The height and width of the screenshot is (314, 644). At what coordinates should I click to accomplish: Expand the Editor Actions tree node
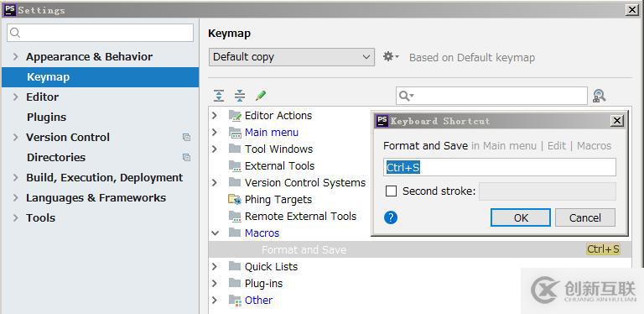(215, 116)
